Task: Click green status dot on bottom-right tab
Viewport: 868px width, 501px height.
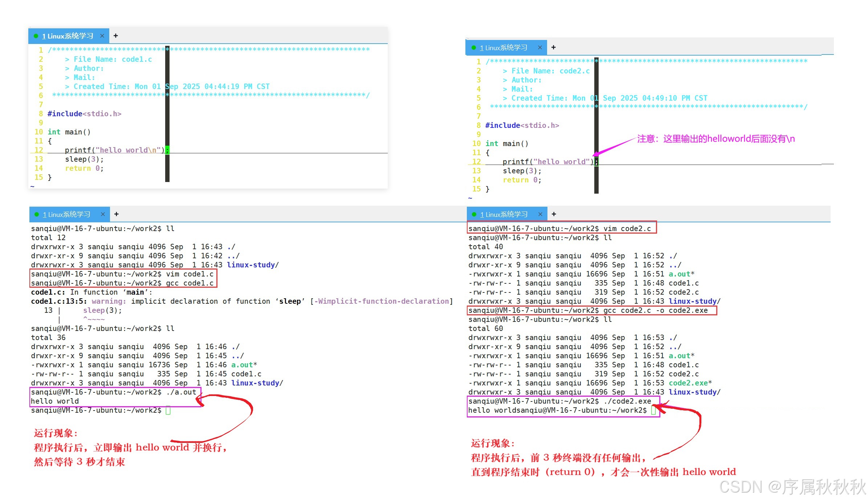Action: [474, 214]
